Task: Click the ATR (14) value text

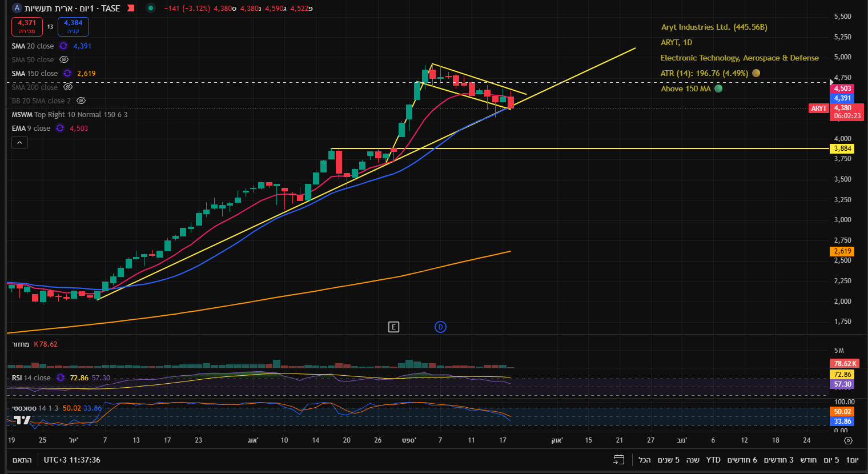Action: click(704, 73)
